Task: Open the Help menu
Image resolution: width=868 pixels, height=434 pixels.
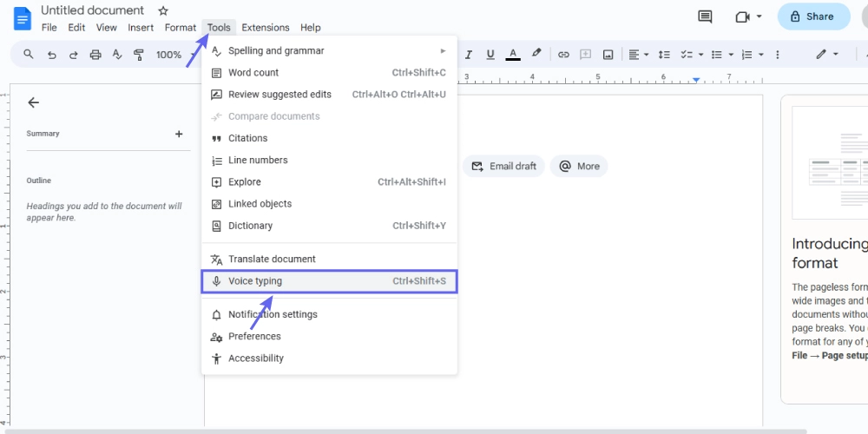Action: click(311, 27)
